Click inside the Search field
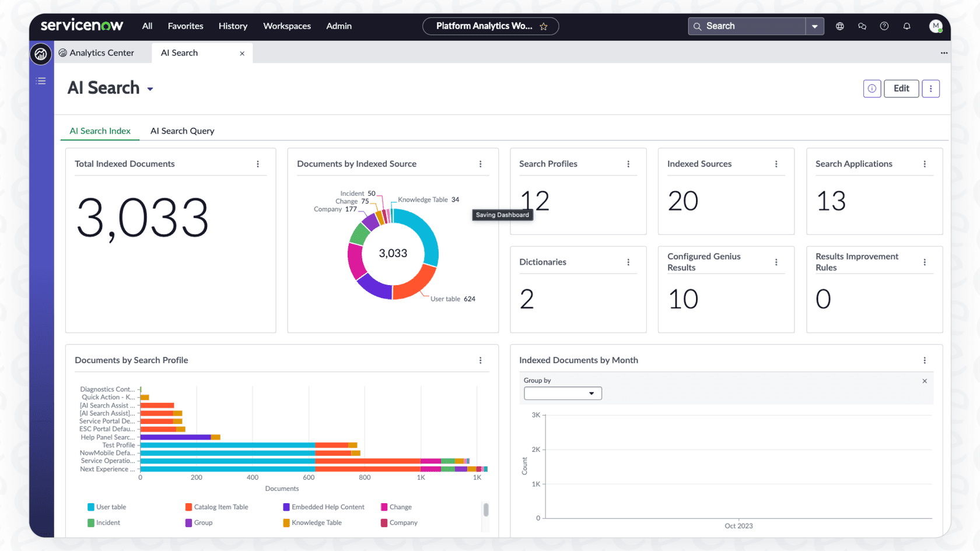The image size is (980, 551). tap(747, 26)
